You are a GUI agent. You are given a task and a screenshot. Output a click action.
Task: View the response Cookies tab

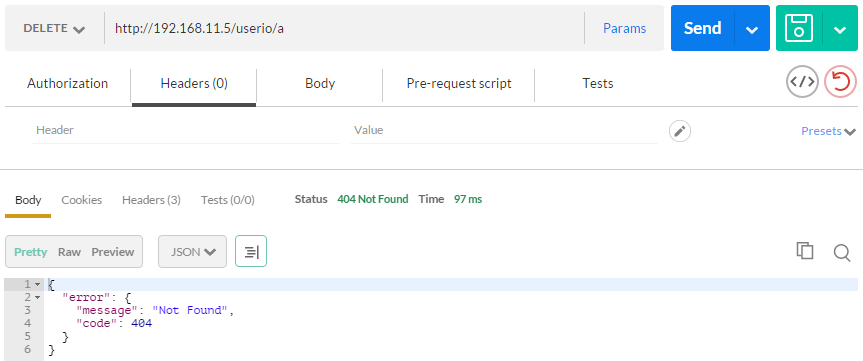click(x=81, y=200)
